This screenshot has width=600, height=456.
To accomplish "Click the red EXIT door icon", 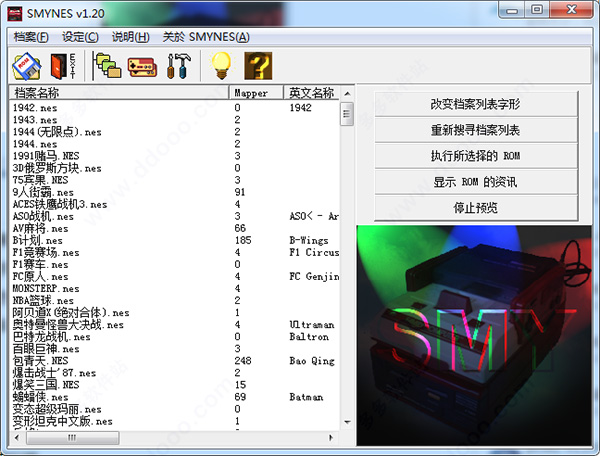I will 63,67.
